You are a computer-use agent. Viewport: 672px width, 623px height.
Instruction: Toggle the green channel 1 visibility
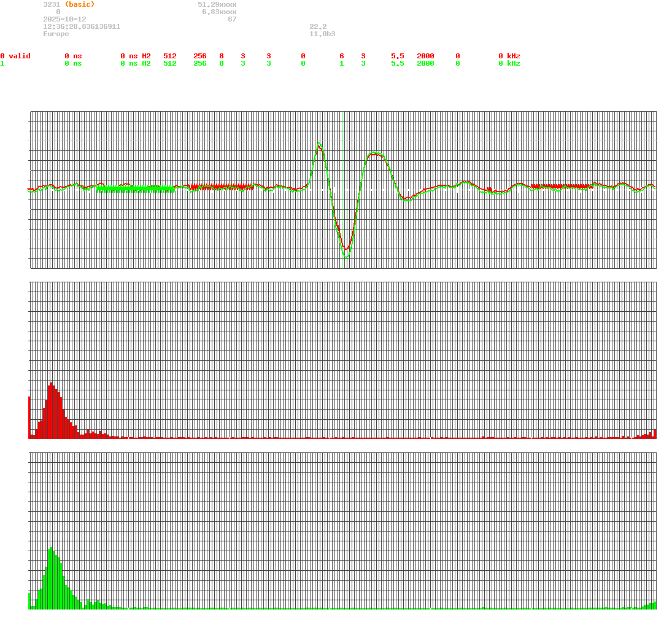[3, 63]
